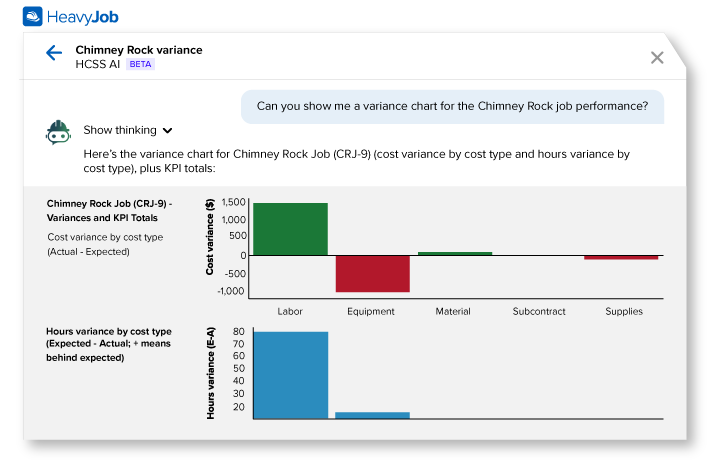Click the Hours variance (E-A) axis title
The width and height of the screenshot is (709, 475).
pyautogui.click(x=211, y=373)
